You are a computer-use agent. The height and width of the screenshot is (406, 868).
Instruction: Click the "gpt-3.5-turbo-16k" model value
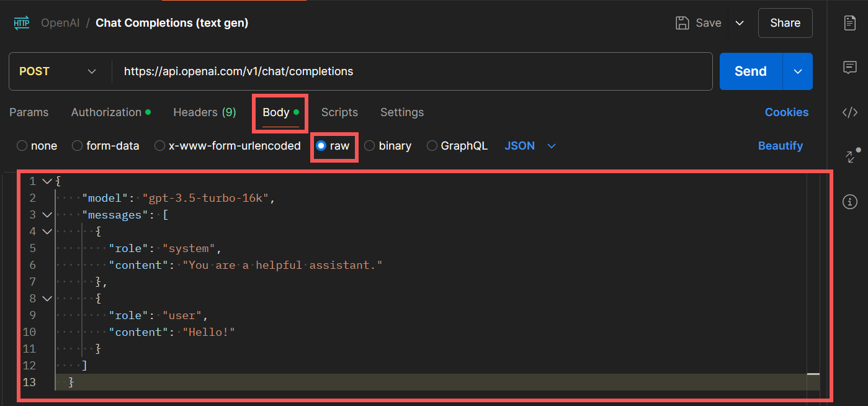(206, 198)
